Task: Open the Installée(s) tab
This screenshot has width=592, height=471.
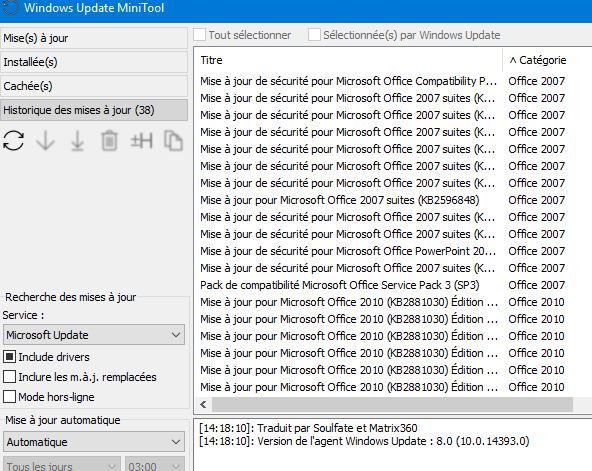Action: (x=94, y=62)
